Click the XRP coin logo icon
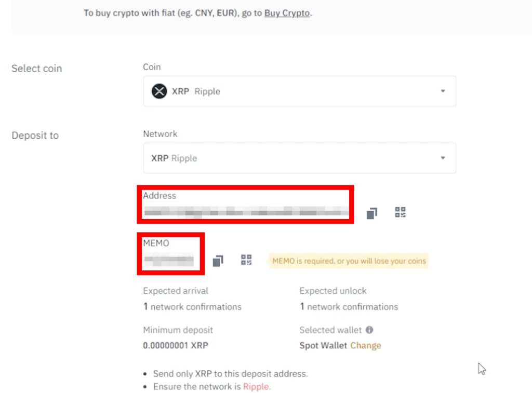The width and height of the screenshot is (532, 393). (159, 91)
